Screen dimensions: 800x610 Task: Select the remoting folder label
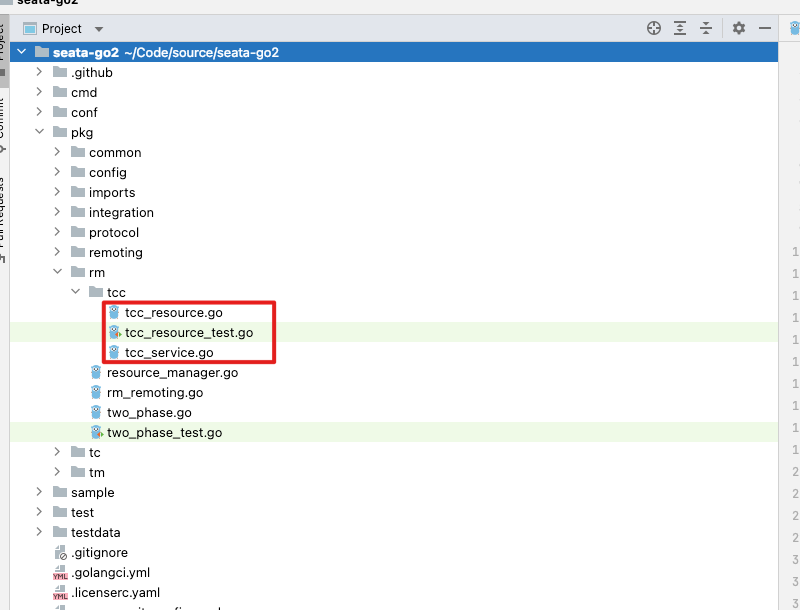(116, 252)
